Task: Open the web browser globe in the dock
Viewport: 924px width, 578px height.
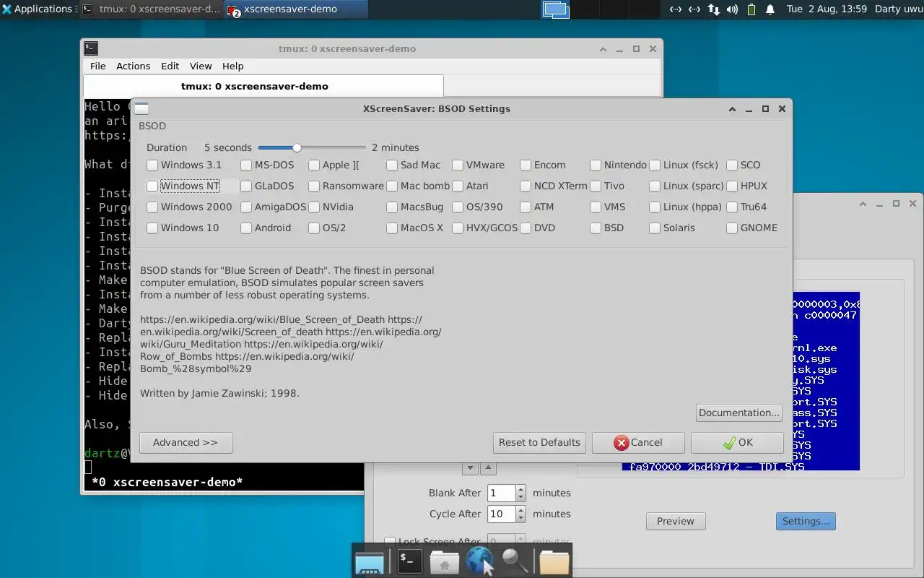Action: (479, 561)
